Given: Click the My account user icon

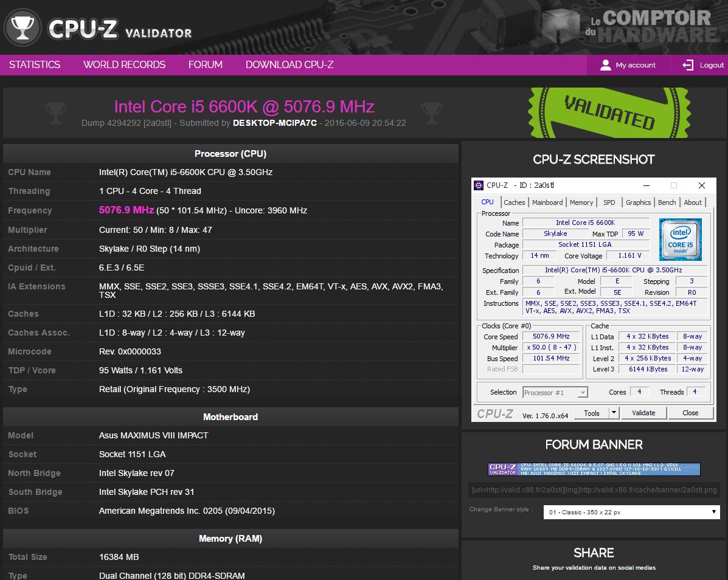Looking at the screenshot, I should point(605,65).
